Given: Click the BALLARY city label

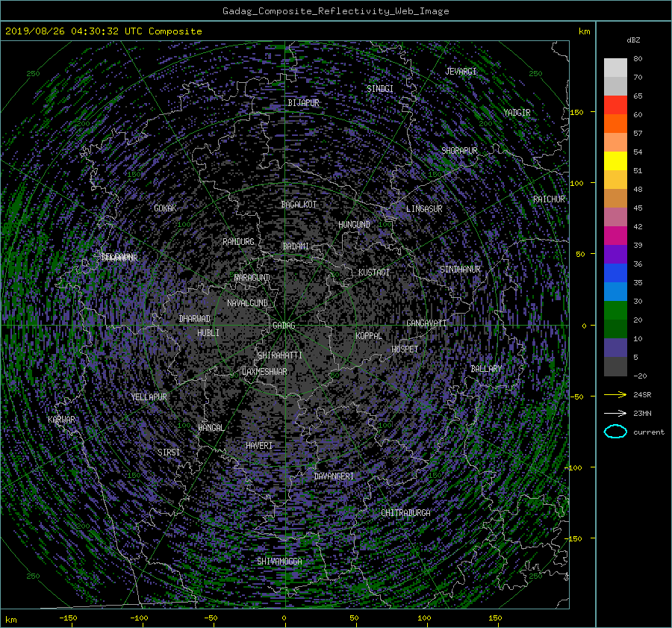Looking at the screenshot, I should point(486,369).
